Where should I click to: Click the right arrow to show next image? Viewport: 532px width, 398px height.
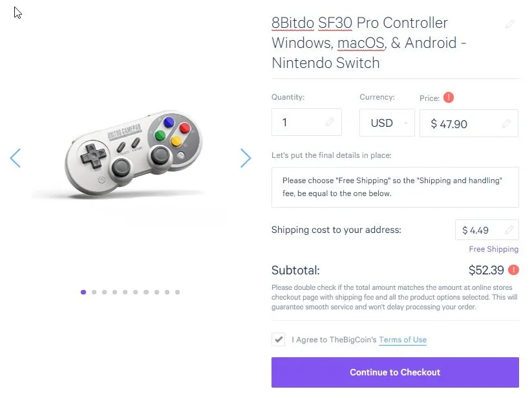pyautogui.click(x=246, y=158)
